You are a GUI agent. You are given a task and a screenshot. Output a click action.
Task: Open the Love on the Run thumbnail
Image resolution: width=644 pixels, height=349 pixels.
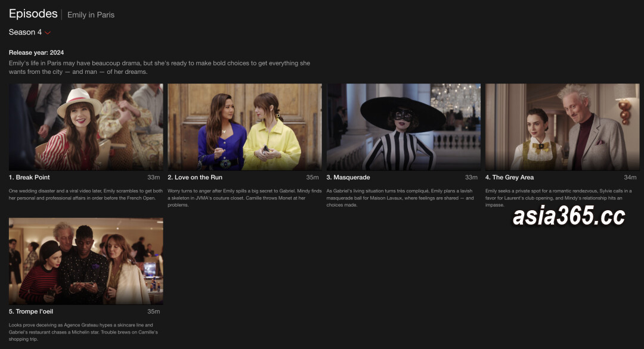[245, 127]
